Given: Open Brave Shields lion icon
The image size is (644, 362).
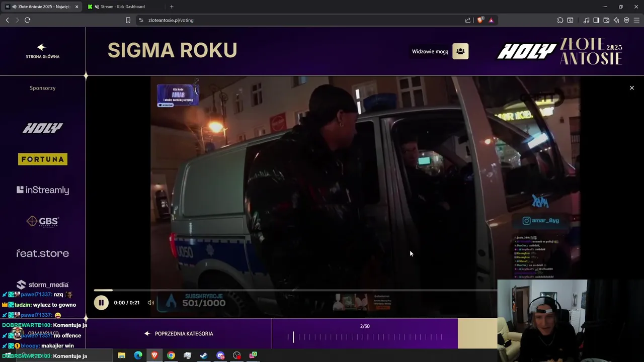Looking at the screenshot, I should click(480, 20).
